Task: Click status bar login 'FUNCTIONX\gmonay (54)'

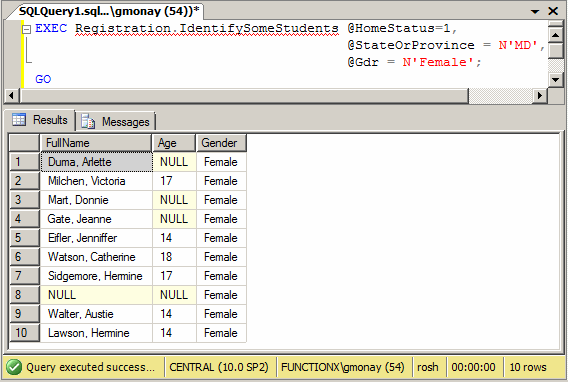Action: [343, 367]
